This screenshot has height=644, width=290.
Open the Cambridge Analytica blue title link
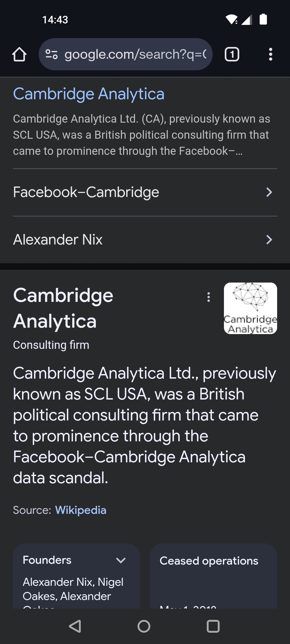click(89, 94)
